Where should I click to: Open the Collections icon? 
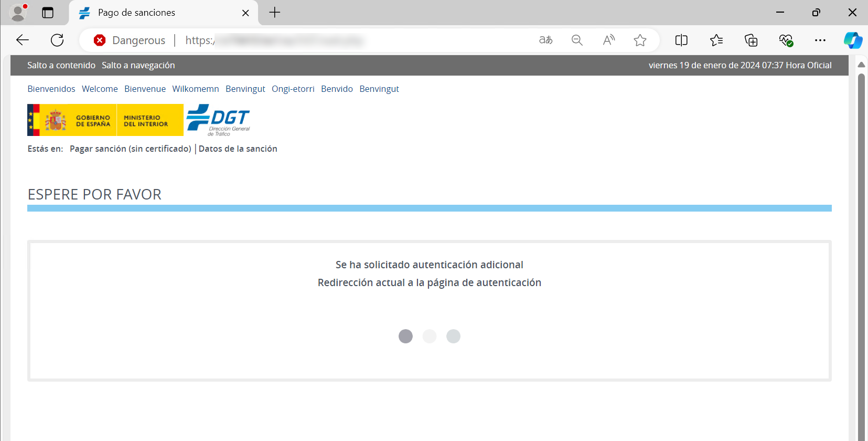coord(751,40)
